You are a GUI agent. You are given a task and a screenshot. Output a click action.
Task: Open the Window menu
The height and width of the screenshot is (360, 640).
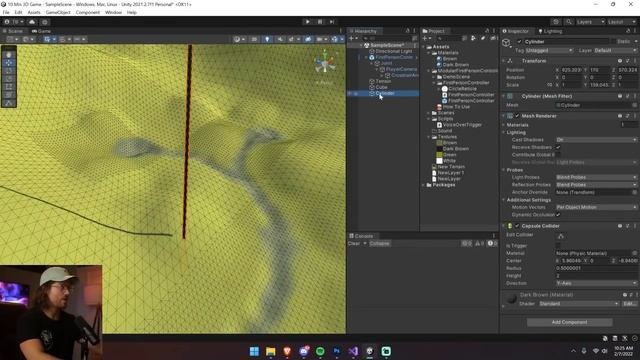(x=113, y=12)
